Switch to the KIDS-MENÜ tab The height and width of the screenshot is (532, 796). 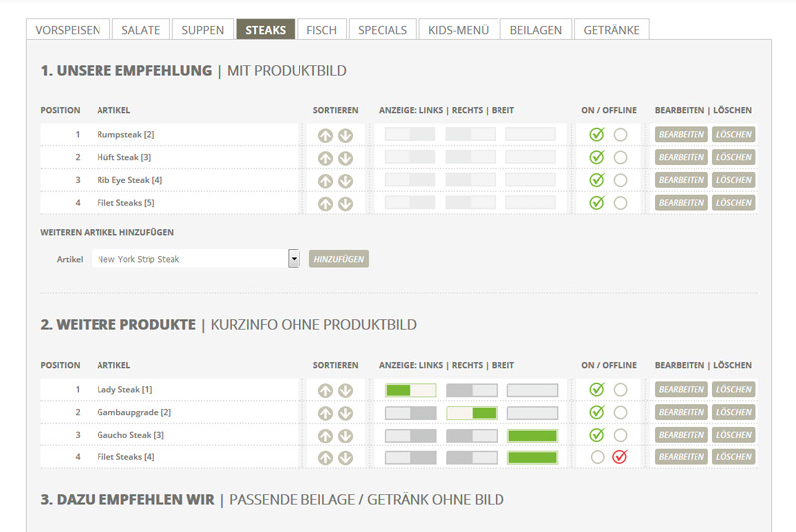(x=459, y=30)
